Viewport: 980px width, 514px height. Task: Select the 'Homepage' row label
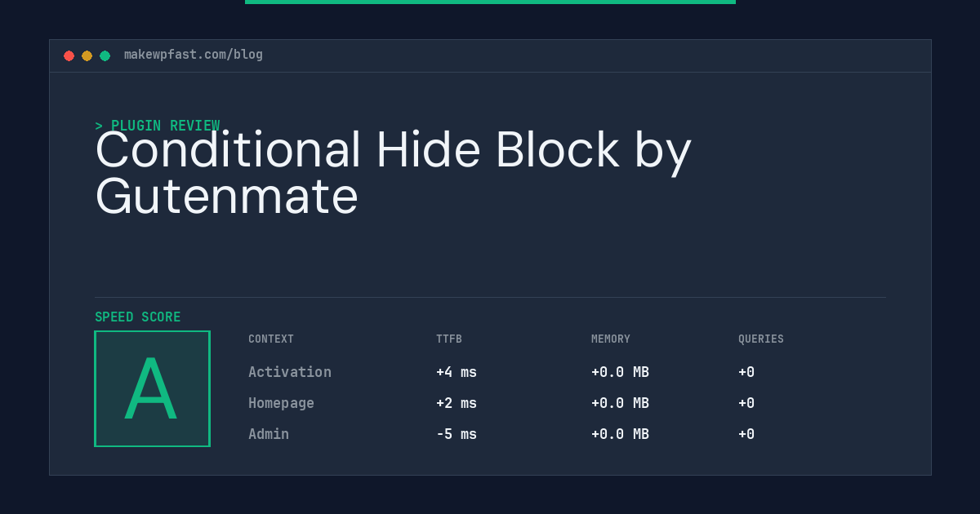point(281,403)
